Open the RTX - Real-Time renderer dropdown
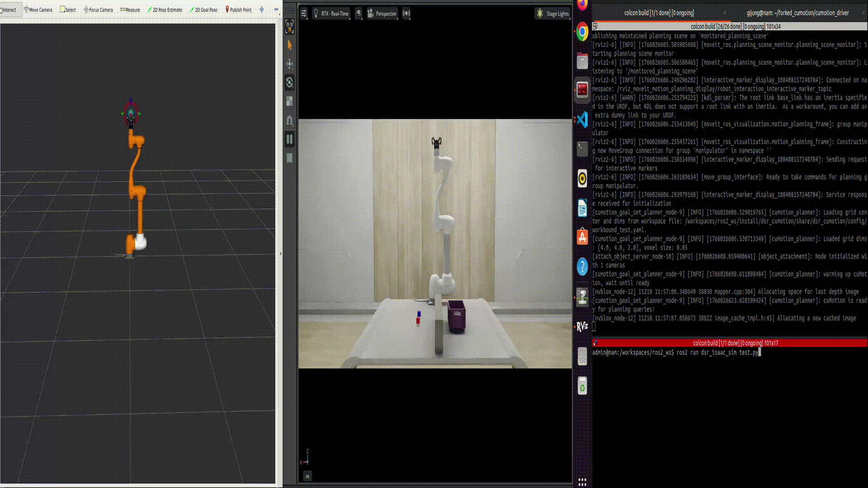The width and height of the screenshot is (868, 488). [331, 14]
